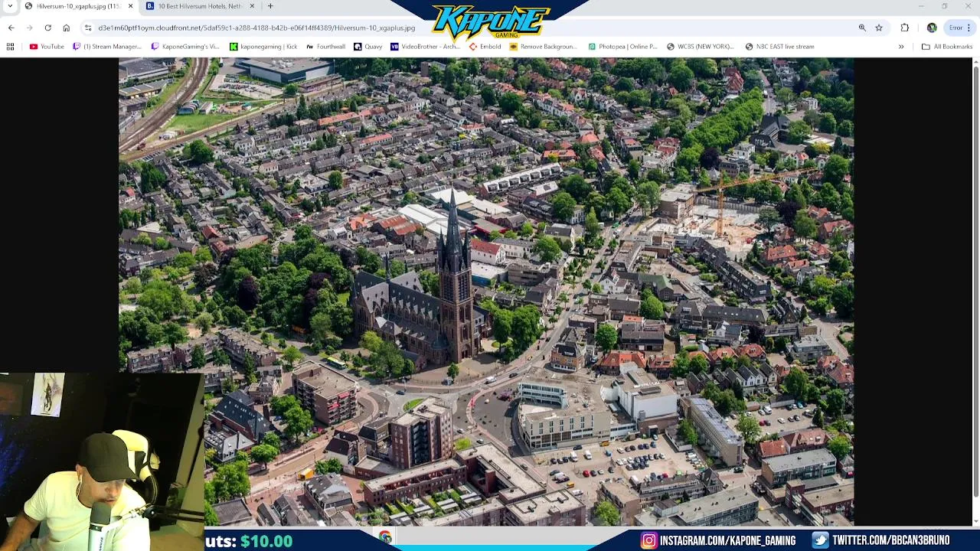This screenshot has width=980, height=551.
Task: Open the browser home page
Action: click(x=66, y=28)
